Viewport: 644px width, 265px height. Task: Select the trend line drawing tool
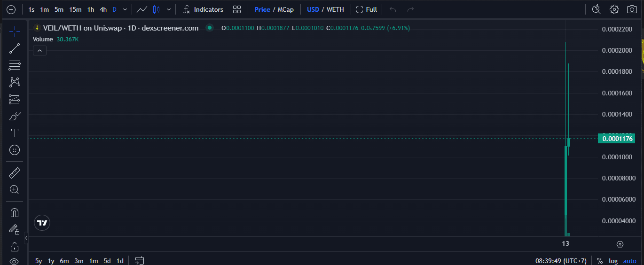point(15,48)
